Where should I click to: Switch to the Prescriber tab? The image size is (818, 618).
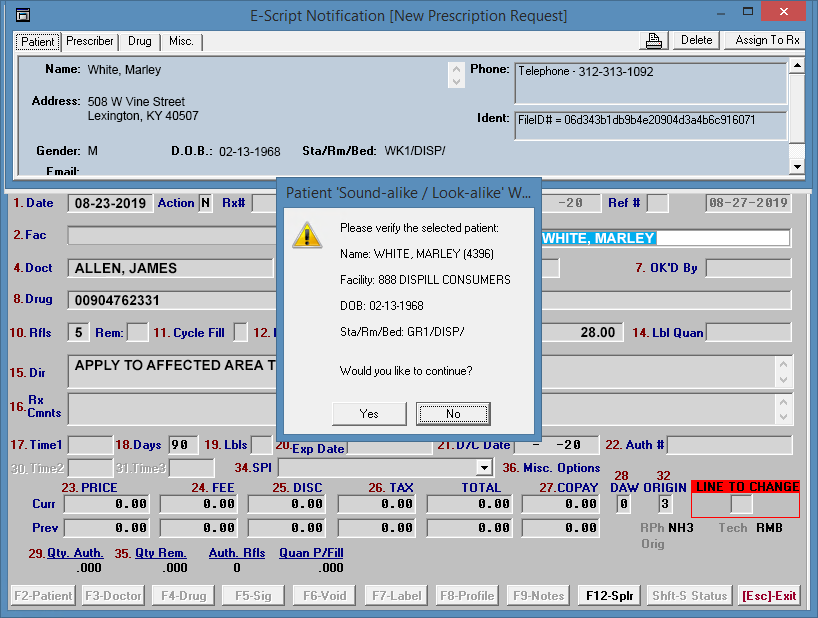[x=89, y=41]
